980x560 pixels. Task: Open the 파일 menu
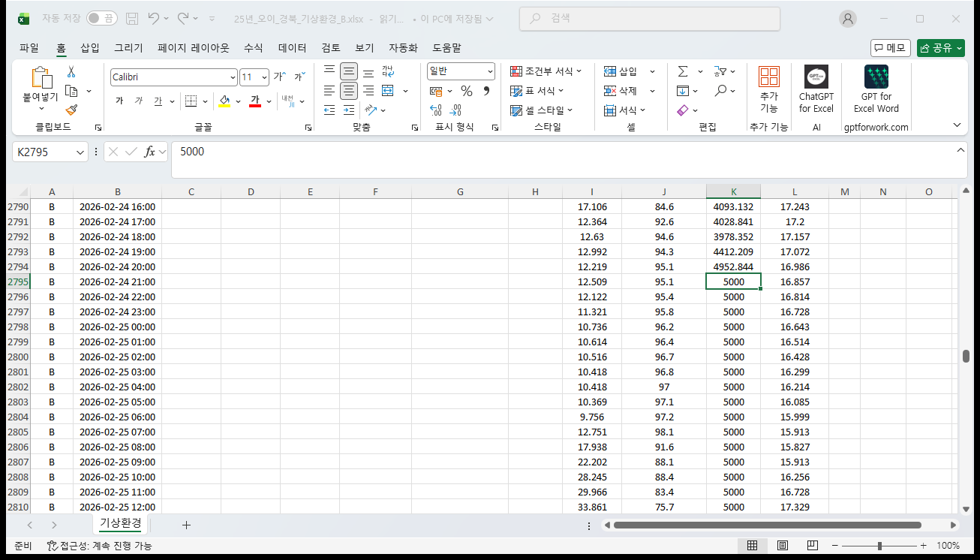pos(29,47)
